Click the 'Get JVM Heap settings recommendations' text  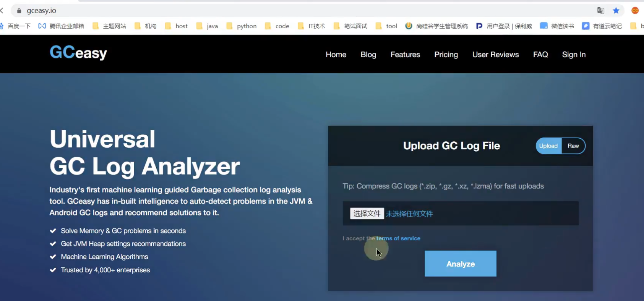[x=123, y=244]
